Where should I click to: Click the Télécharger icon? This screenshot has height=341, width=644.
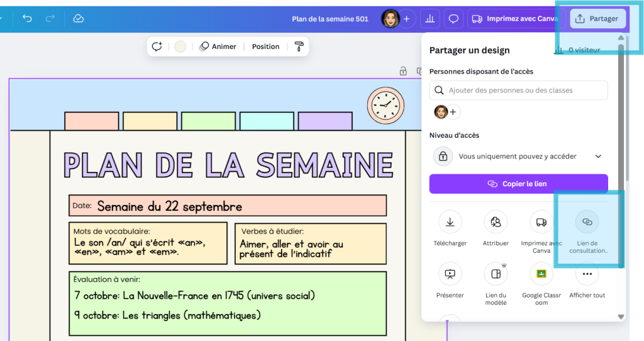click(x=450, y=222)
